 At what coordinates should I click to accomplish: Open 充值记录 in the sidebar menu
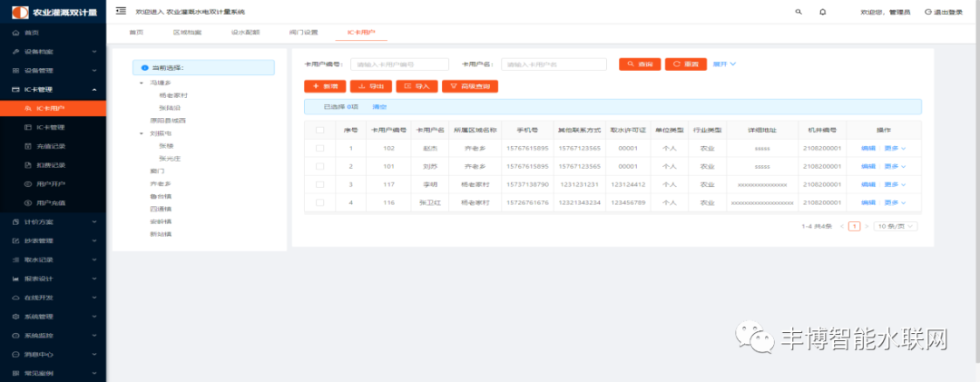click(x=51, y=146)
